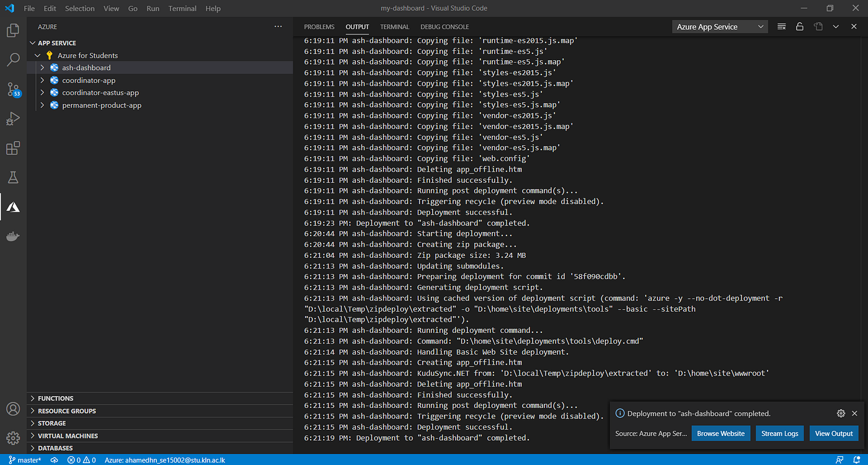This screenshot has height=465, width=868.
Task: Open the Search view
Action: (x=13, y=59)
